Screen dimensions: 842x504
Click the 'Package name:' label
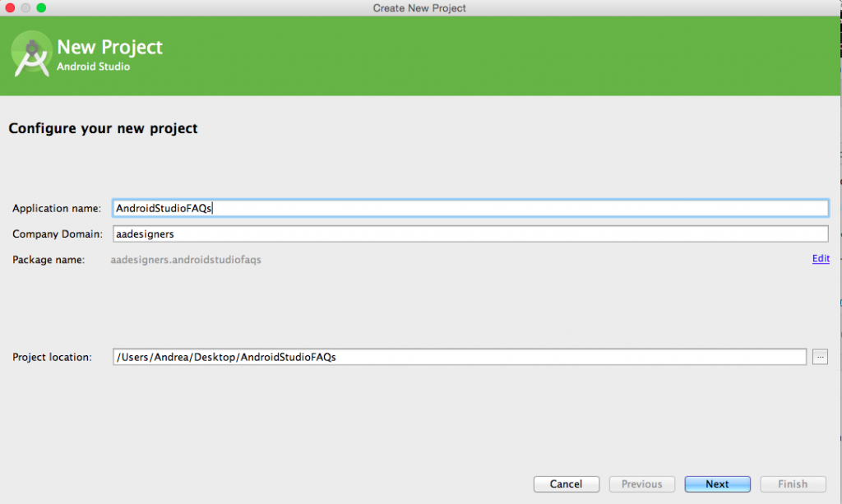pos(49,260)
